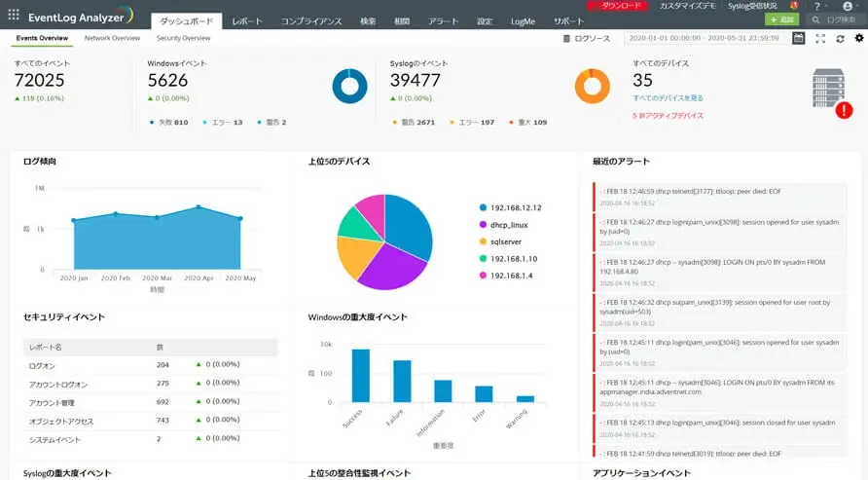Refresh the dashboard with reload icon
The image size is (868, 480).
[840, 39]
